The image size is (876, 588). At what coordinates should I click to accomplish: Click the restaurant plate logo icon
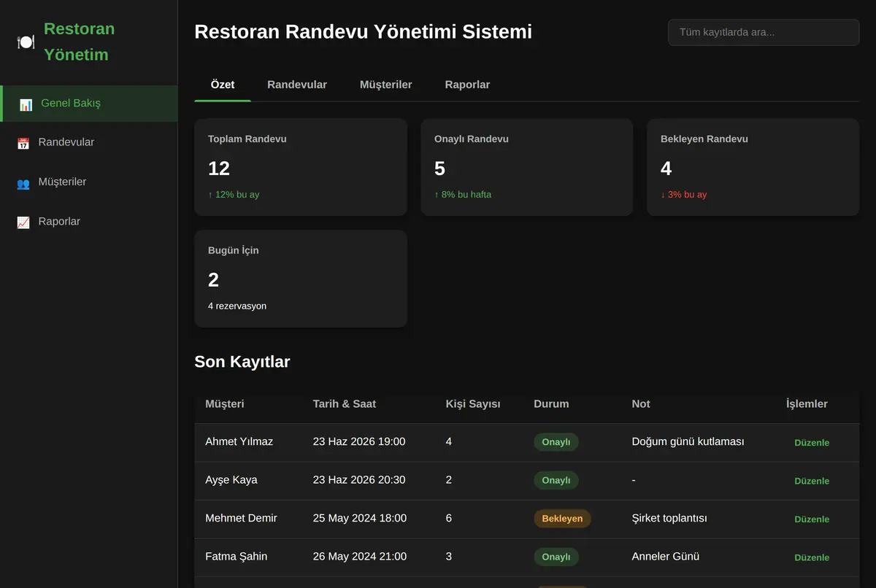point(26,42)
